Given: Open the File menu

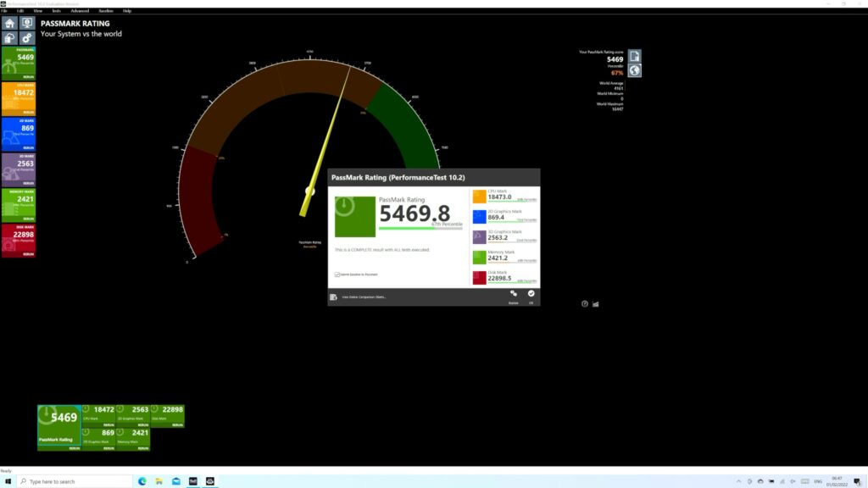Looking at the screenshot, I should [x=4, y=10].
